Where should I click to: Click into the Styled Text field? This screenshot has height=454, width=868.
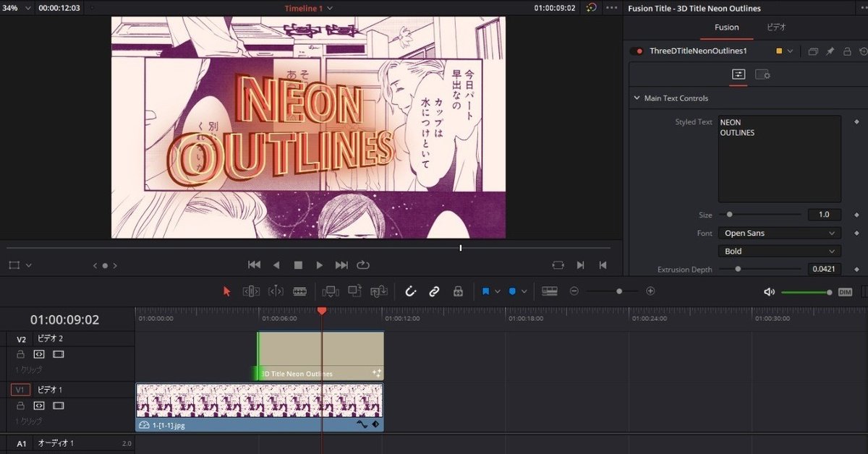point(779,158)
